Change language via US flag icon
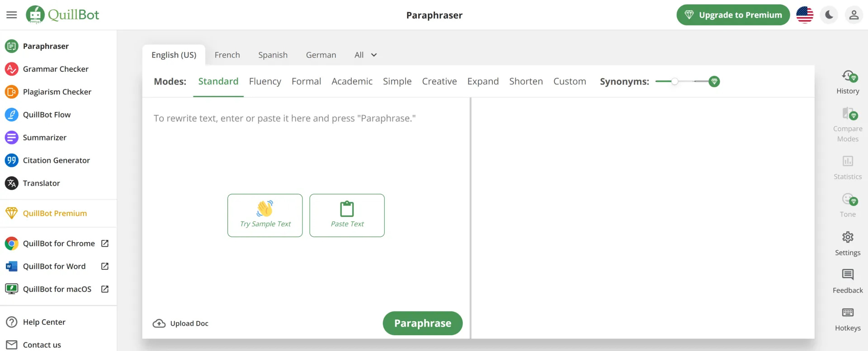 coord(805,15)
